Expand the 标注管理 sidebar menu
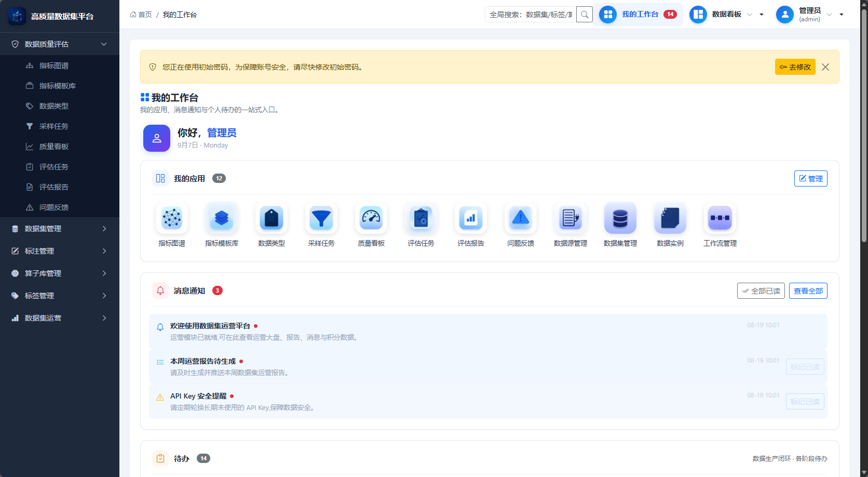 click(60, 251)
